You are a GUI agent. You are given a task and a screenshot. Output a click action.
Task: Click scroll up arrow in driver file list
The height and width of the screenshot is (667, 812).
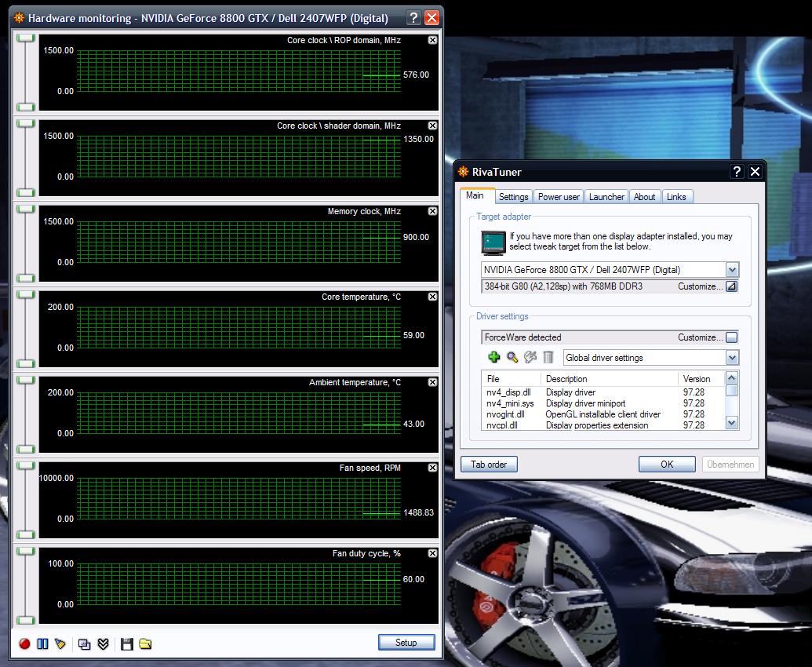[x=732, y=378]
